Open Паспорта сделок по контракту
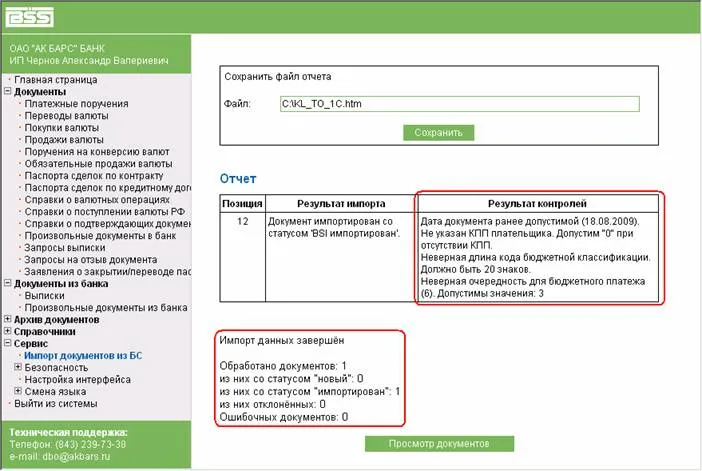This screenshot has width=702, height=471. tap(94, 176)
